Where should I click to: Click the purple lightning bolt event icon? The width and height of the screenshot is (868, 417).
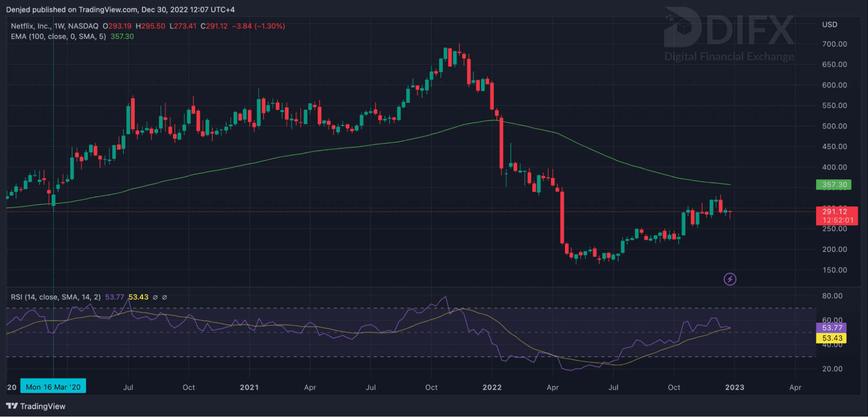[x=730, y=279]
